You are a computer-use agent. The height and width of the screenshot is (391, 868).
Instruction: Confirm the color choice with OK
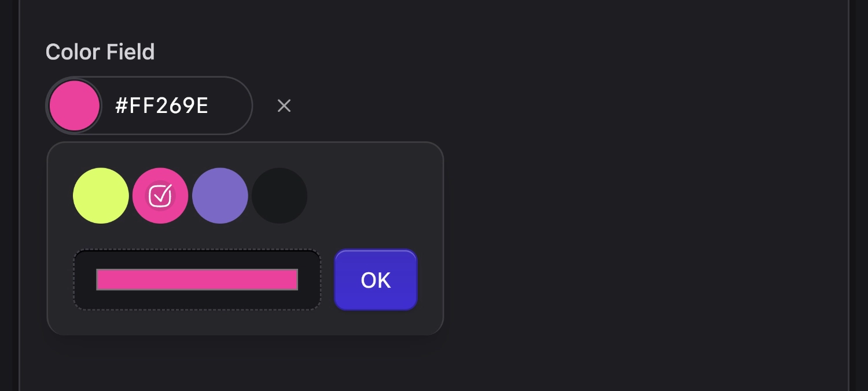pos(376,280)
